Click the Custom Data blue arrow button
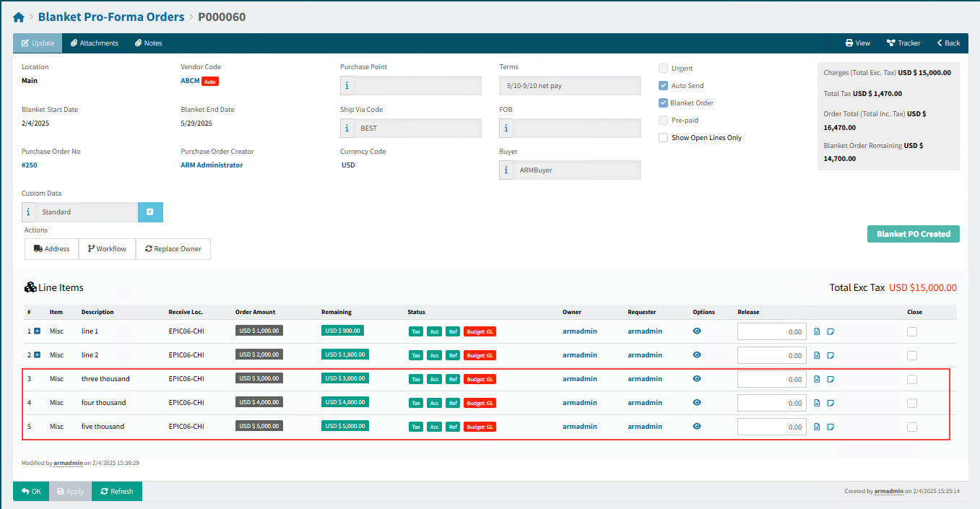 coord(150,212)
